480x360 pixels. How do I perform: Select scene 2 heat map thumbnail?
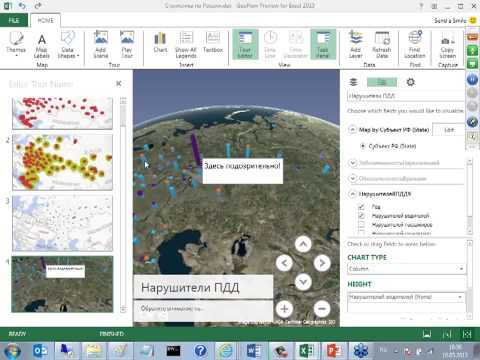(62, 162)
